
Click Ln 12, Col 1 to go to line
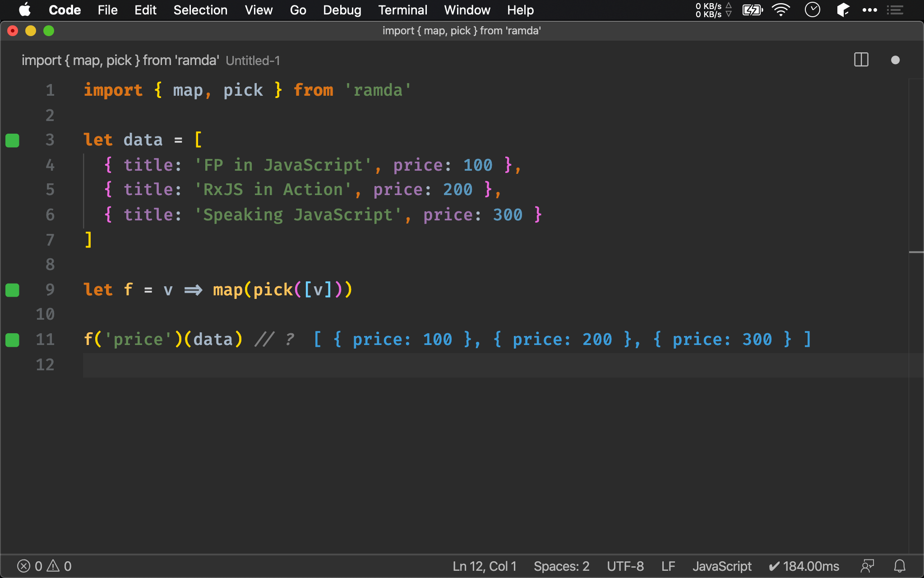point(485,566)
